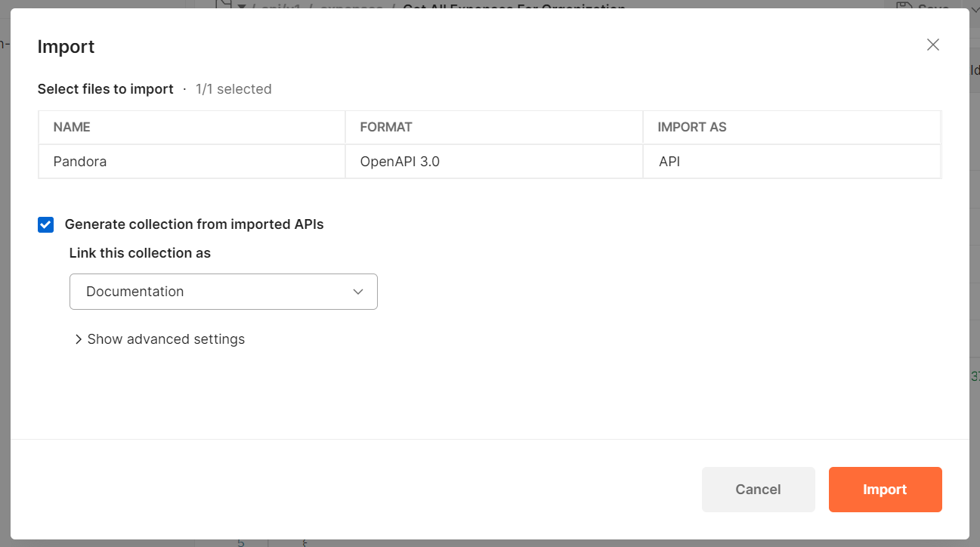Uncheck Generate collection from imported APIs
The image size is (980, 547).
pyautogui.click(x=46, y=224)
